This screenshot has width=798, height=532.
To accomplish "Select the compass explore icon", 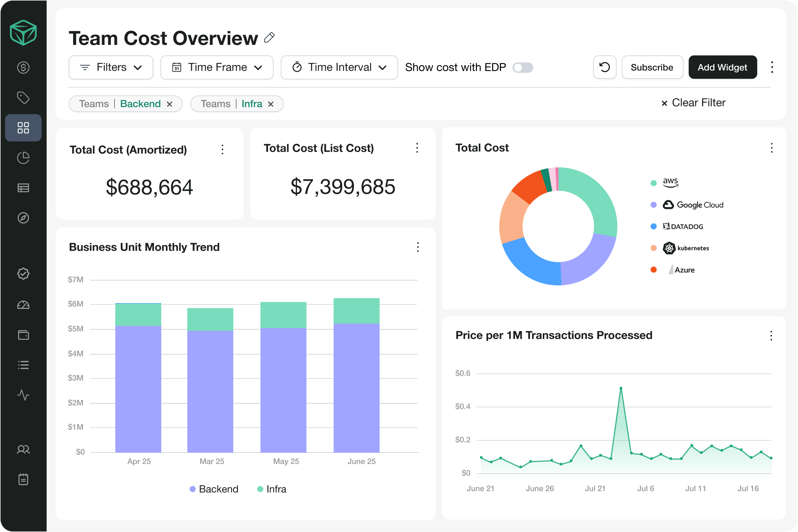I will [23, 218].
